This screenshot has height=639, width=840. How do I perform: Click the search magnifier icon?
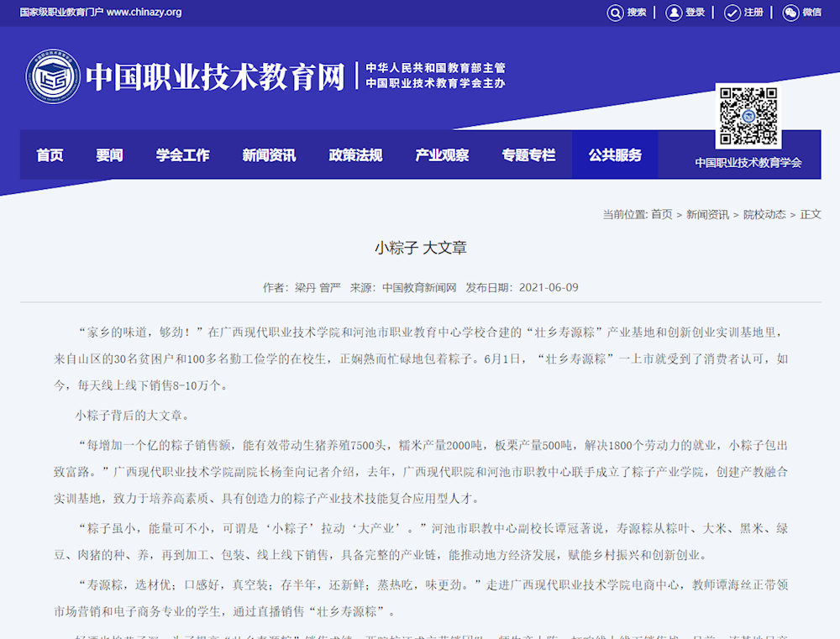[x=615, y=13]
